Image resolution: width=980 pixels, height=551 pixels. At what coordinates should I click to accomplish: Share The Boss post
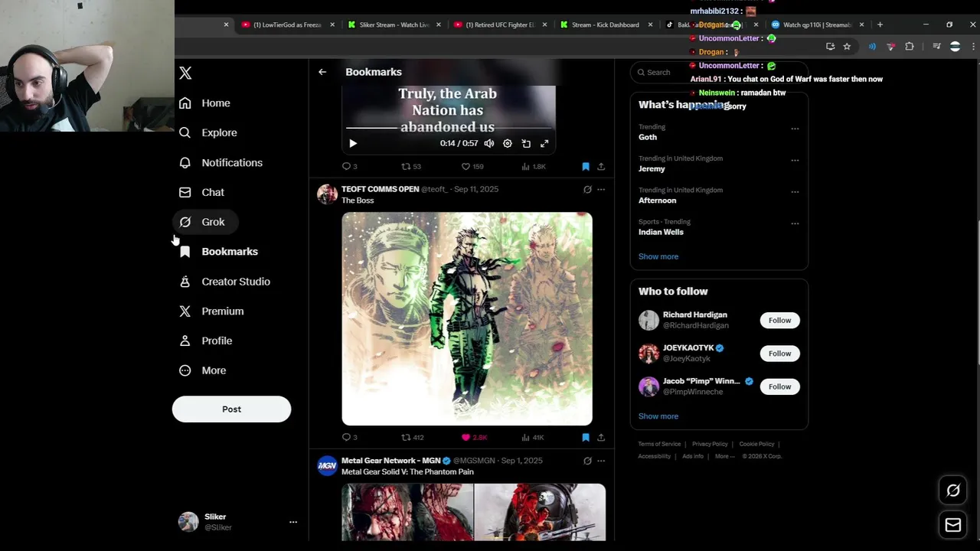point(601,438)
